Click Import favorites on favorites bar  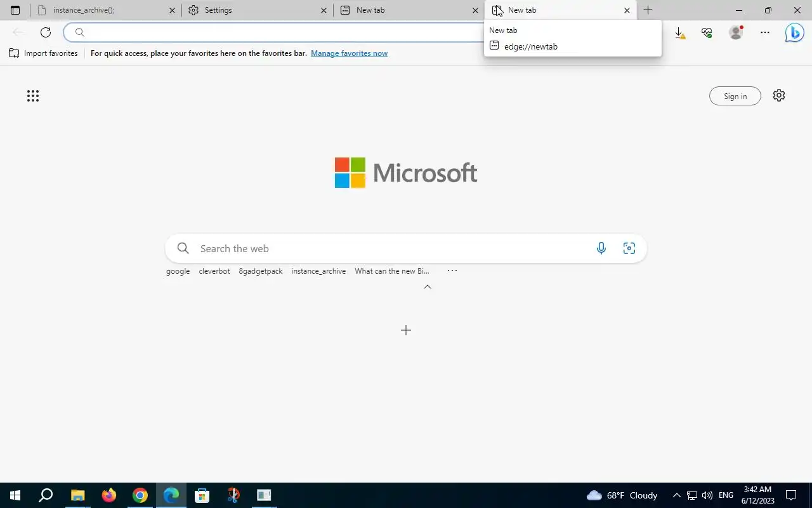[43, 53]
